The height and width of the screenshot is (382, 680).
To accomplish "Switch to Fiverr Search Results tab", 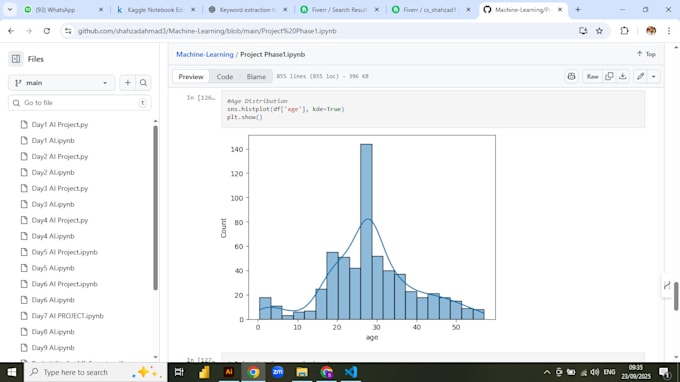I will pyautogui.click(x=339, y=10).
